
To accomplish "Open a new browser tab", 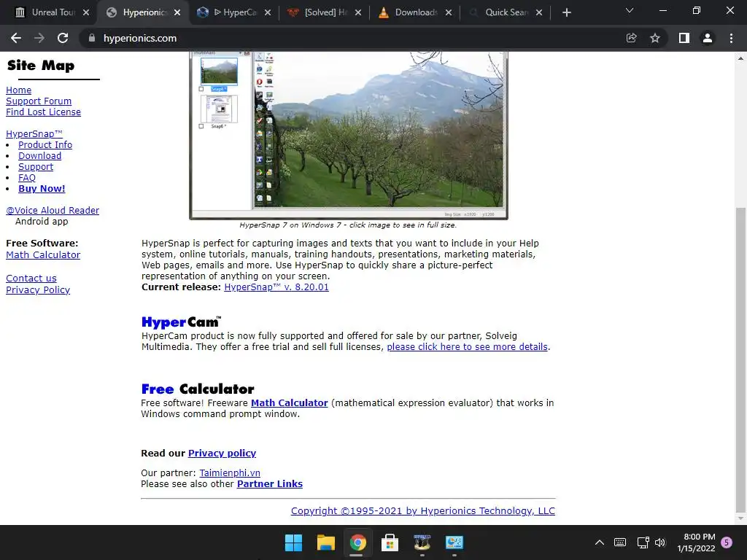I will [x=566, y=12].
